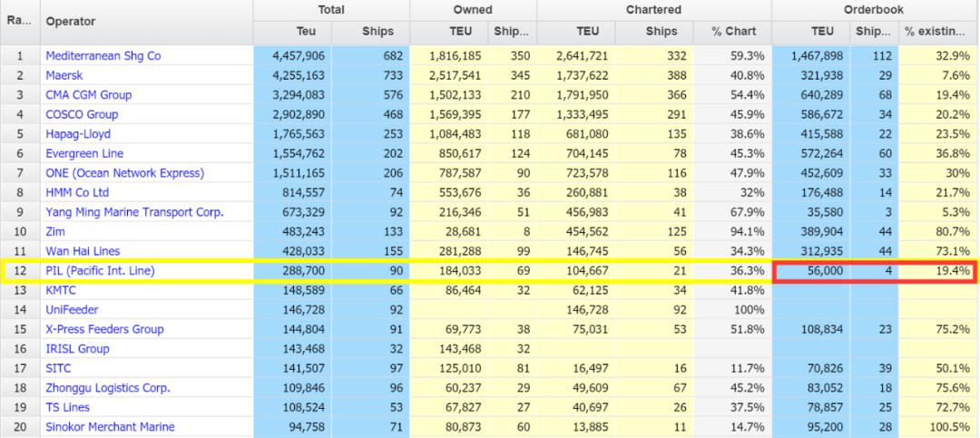Select the Sinokor Merchant Marine link
Viewport: 980px width, 438px height.
coord(110,426)
